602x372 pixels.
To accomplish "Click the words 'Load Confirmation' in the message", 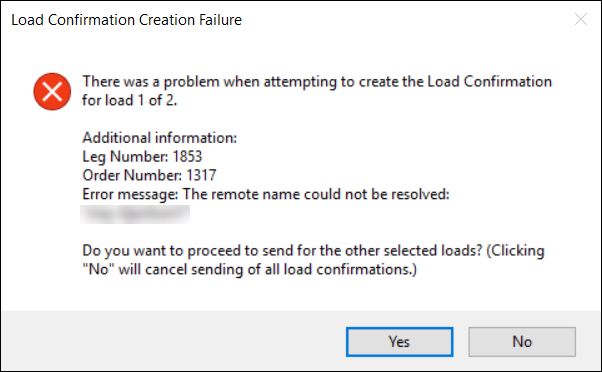I will point(490,82).
